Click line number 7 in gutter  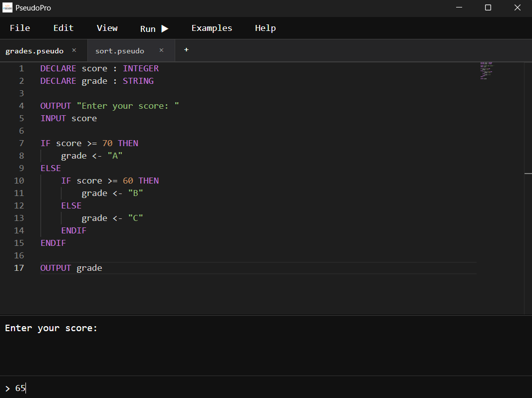point(21,144)
